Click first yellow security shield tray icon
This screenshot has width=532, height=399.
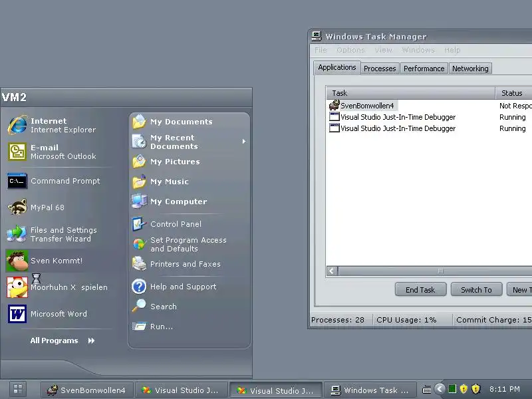[x=464, y=389]
